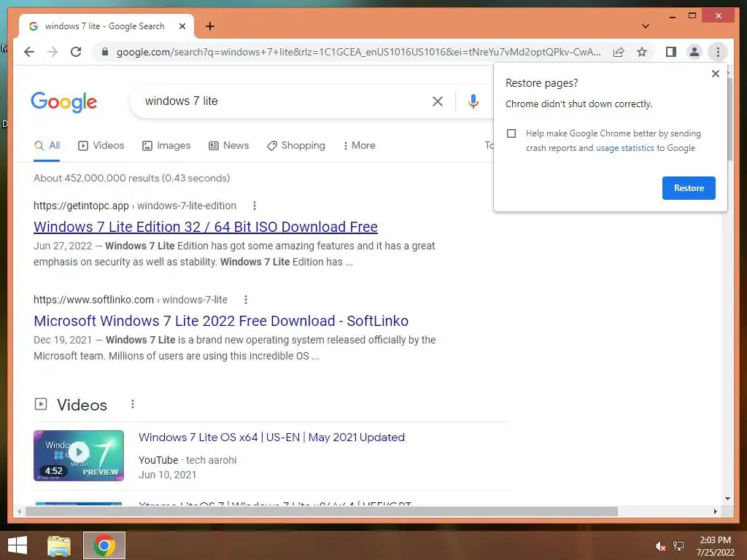Screen dimensions: 747x560
Task: Dismiss the Restore pages popup
Action: pos(715,74)
